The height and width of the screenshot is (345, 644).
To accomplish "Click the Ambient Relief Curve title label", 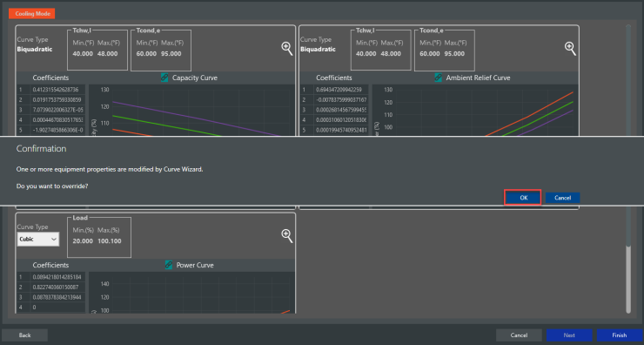I will (x=478, y=78).
